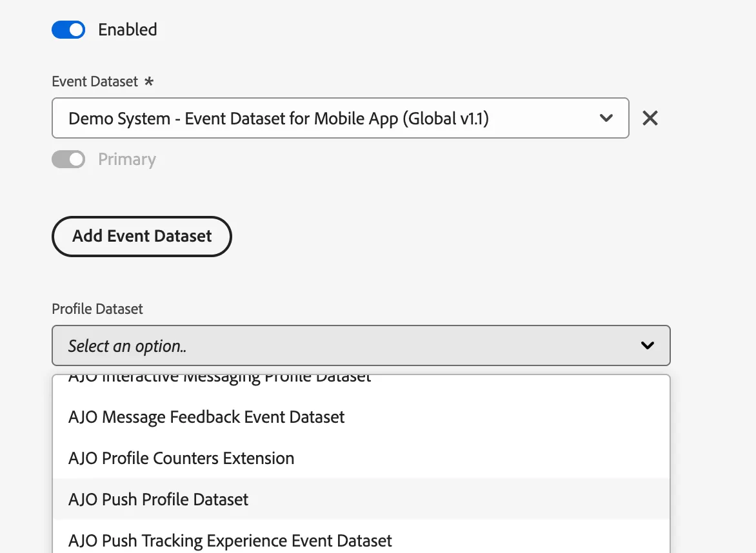This screenshot has width=756, height=553.
Task: Open the Event Dataset dropdown
Action: tap(341, 118)
